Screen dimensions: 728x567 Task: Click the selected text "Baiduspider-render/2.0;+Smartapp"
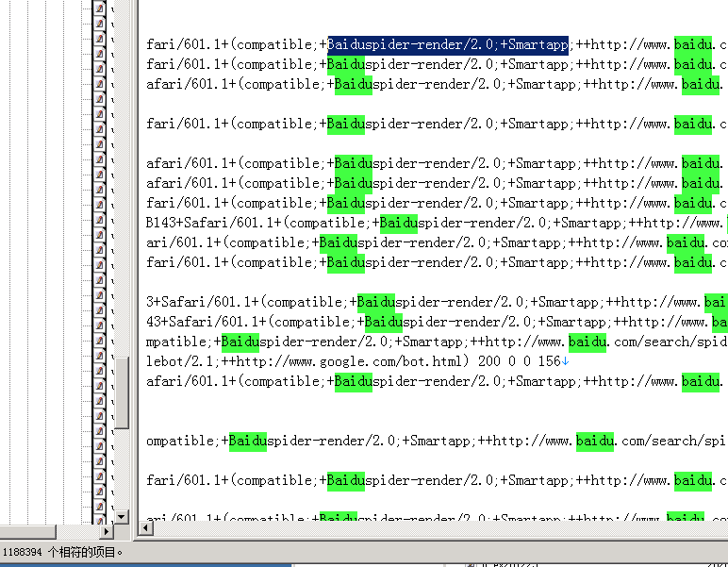click(448, 45)
